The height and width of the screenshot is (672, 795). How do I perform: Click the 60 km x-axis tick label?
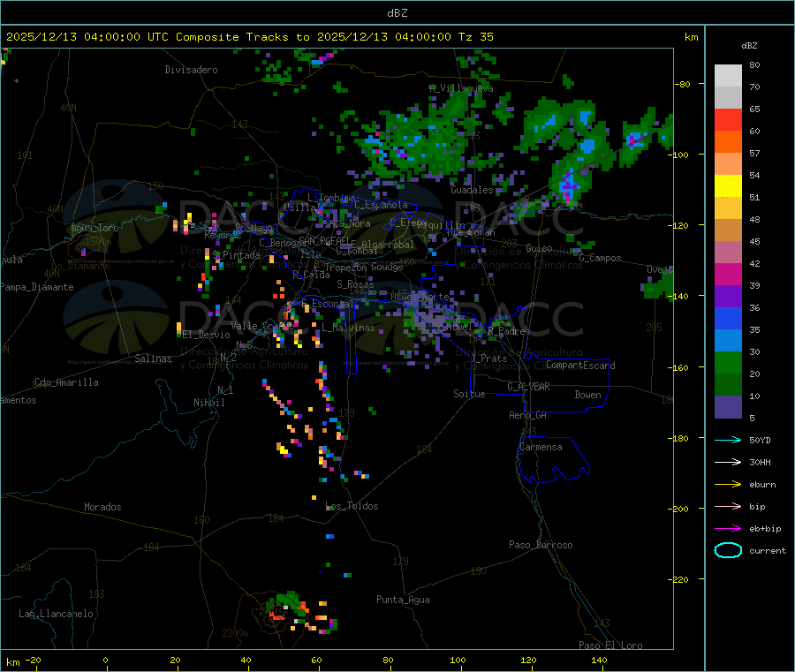pyautogui.click(x=316, y=660)
